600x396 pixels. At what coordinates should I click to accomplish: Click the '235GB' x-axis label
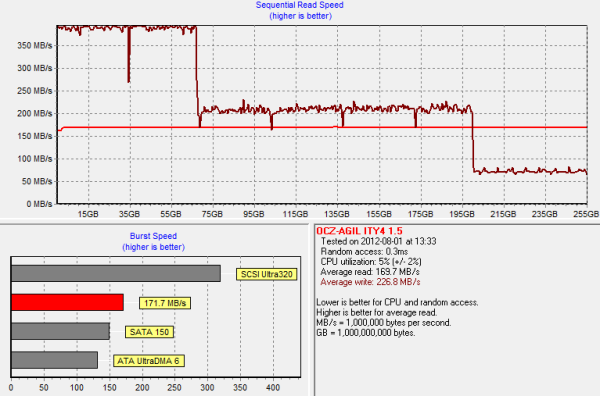[545, 214]
